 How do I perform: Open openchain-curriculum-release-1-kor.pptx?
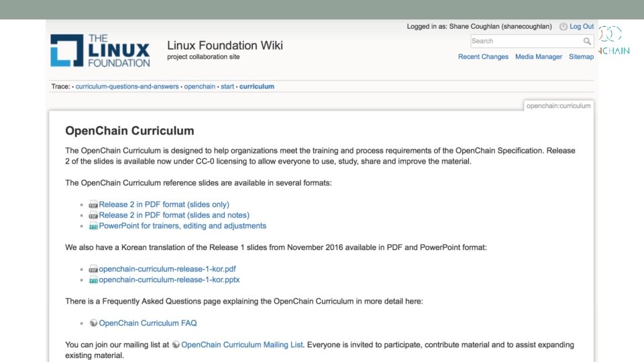point(169,280)
